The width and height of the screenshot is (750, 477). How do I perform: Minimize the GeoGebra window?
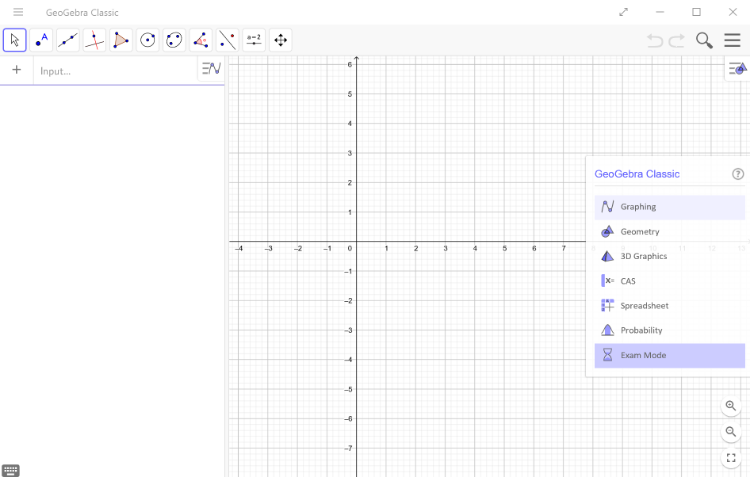point(660,12)
